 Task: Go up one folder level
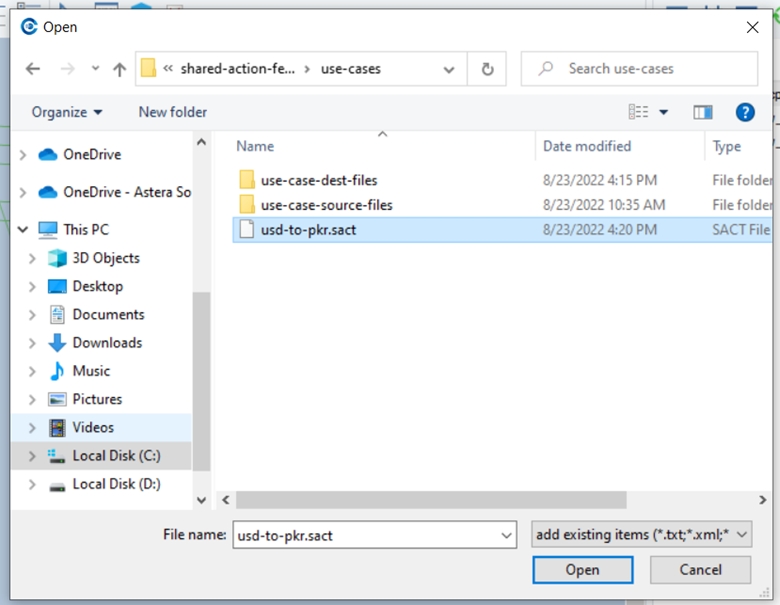[x=119, y=69]
